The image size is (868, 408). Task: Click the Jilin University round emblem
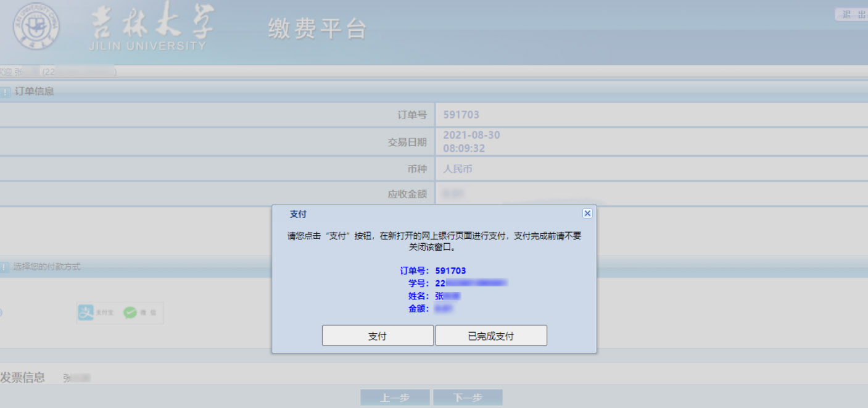[x=37, y=26]
